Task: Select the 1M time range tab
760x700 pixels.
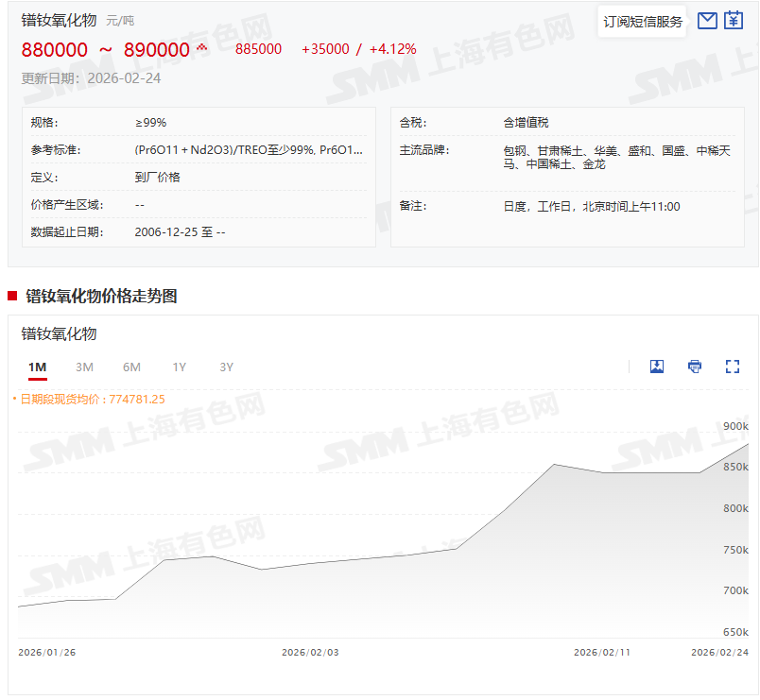Action: point(38,367)
